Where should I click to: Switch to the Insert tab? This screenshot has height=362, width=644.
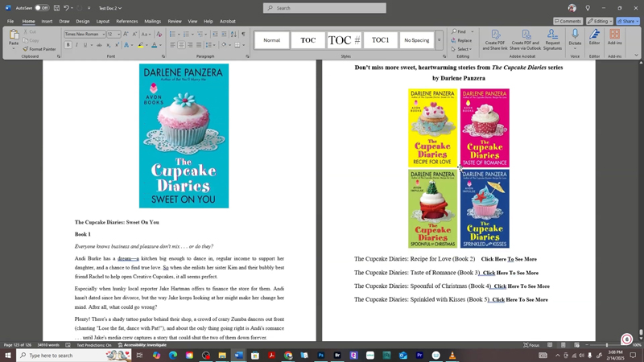[47, 22]
